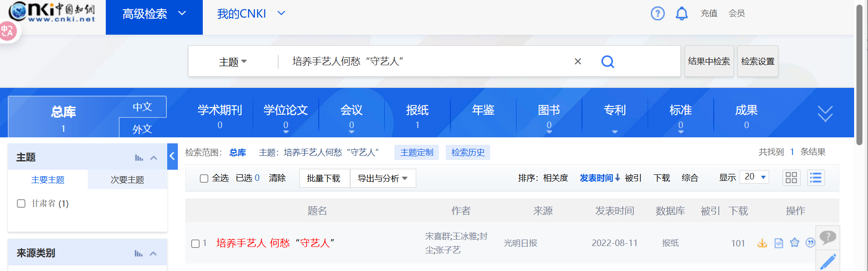
Task: Switch to the 次要主题 tab
Action: click(127, 180)
